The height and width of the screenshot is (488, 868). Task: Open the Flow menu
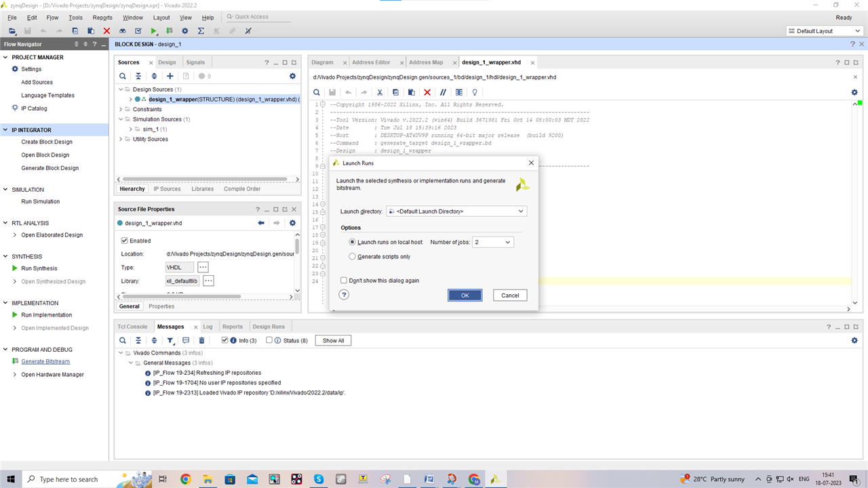[x=52, y=18]
